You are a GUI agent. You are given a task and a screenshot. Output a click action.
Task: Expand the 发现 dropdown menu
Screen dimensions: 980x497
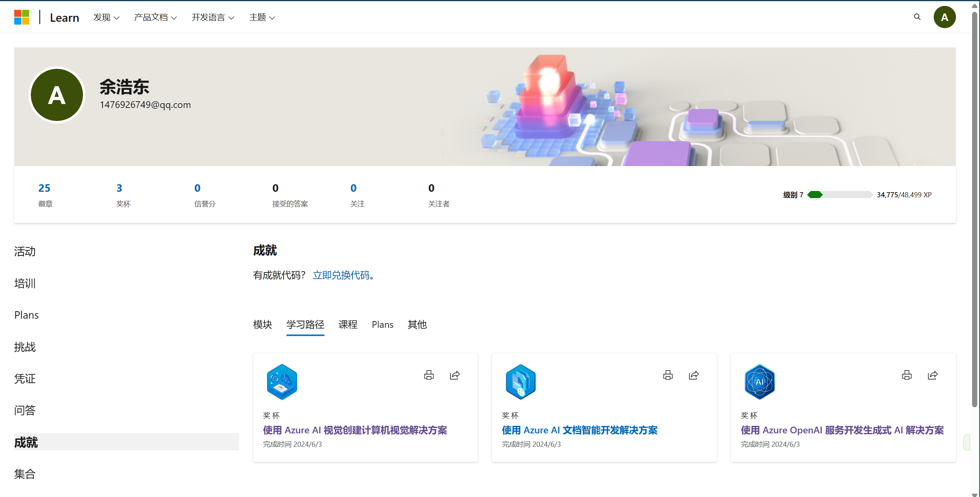(x=106, y=17)
